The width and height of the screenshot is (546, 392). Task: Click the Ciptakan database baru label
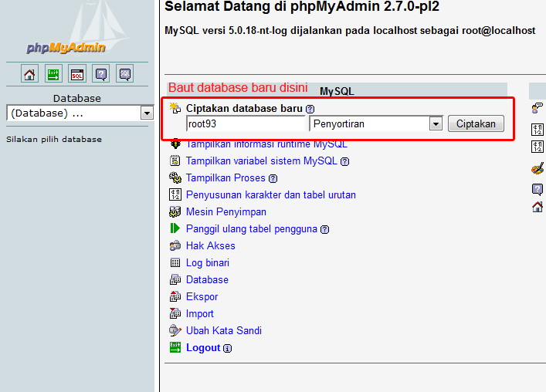[244, 109]
